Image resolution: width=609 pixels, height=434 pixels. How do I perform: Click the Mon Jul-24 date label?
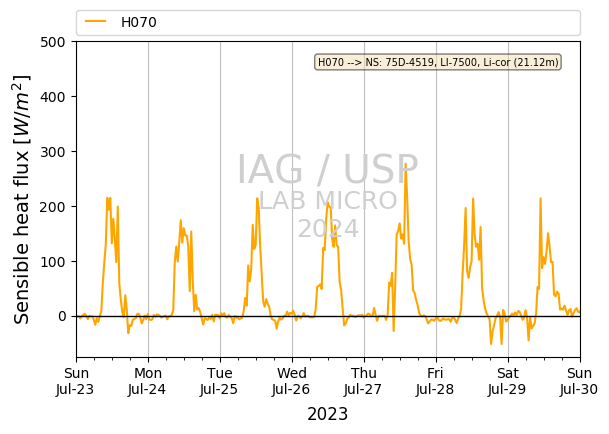(147, 381)
